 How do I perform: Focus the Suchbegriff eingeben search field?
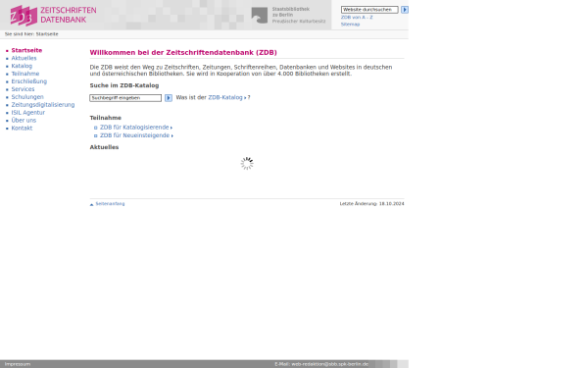coord(125,98)
